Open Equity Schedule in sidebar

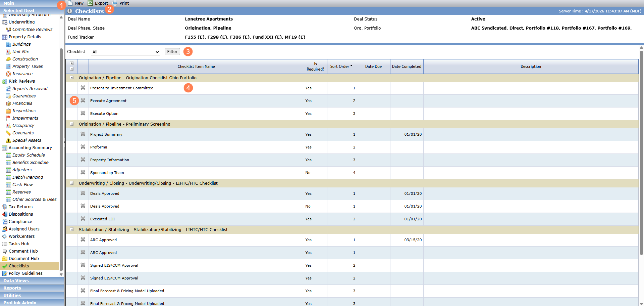coord(29,155)
